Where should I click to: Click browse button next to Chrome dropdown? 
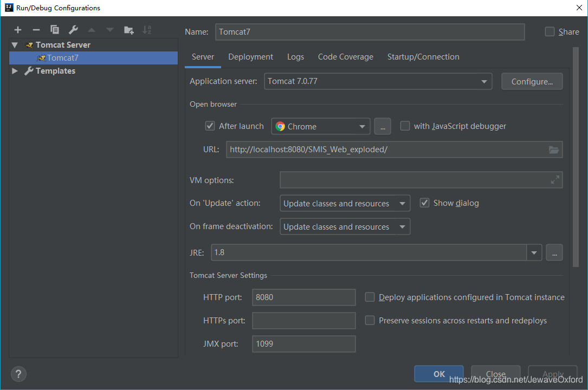pyautogui.click(x=383, y=126)
